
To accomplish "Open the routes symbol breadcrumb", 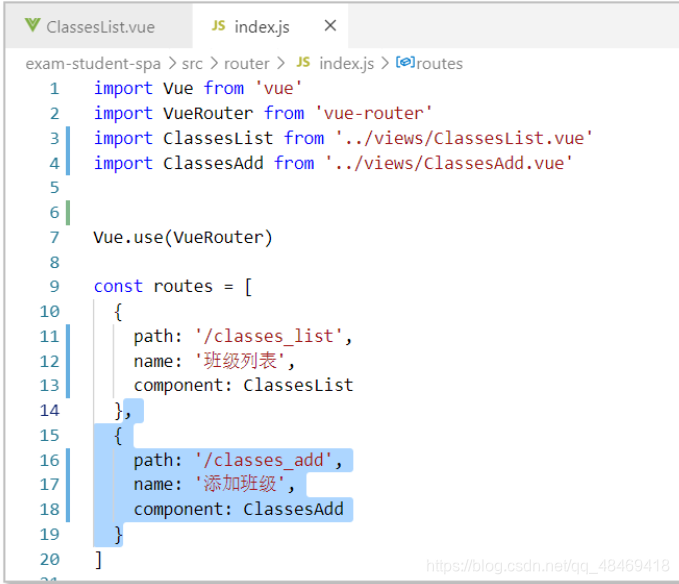I will (440, 64).
